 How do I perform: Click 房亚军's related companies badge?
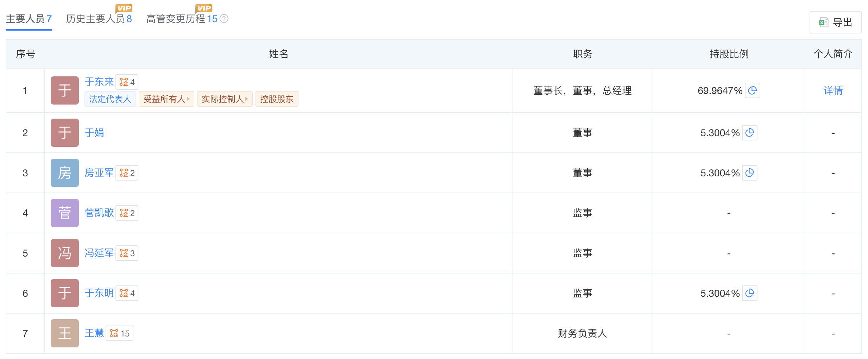coord(127,173)
